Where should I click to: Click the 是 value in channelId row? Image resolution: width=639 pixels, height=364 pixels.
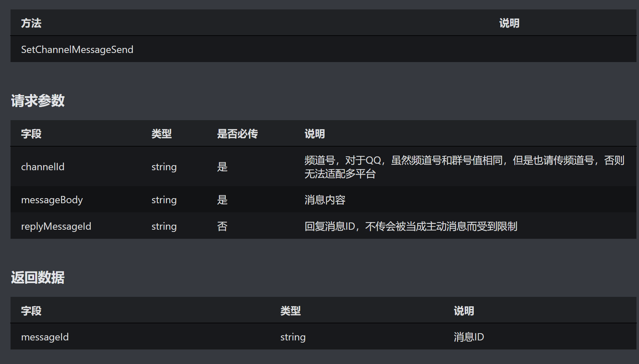[x=222, y=167]
